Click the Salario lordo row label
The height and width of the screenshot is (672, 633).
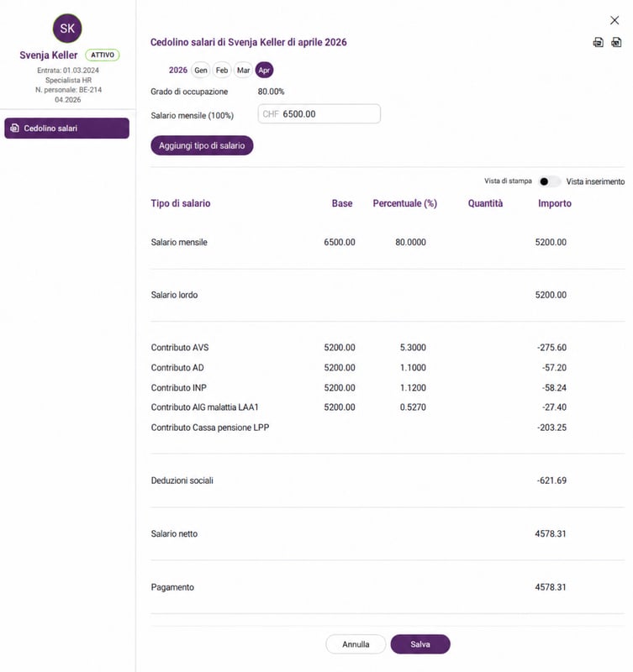pyautogui.click(x=174, y=295)
